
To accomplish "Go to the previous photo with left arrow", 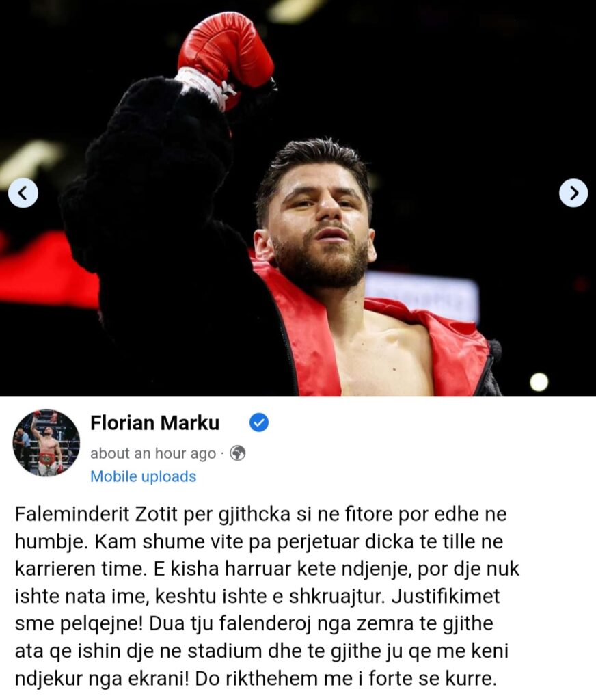I will (23, 193).
